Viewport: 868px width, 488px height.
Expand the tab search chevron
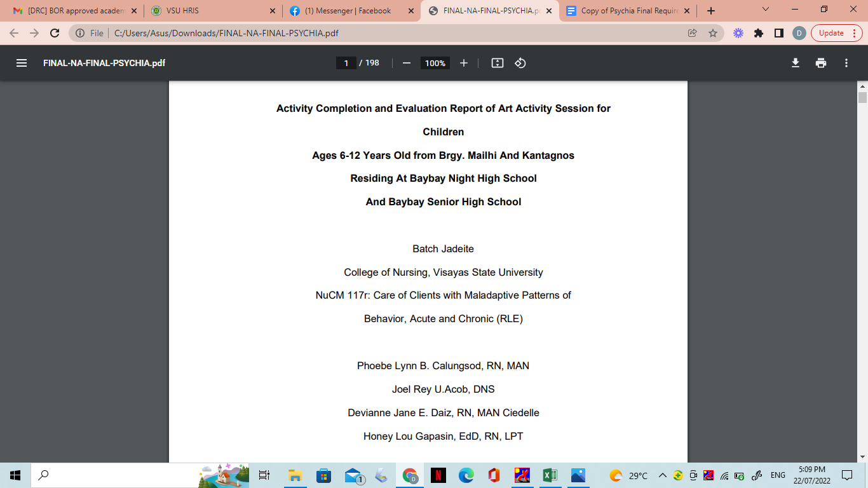click(x=766, y=10)
